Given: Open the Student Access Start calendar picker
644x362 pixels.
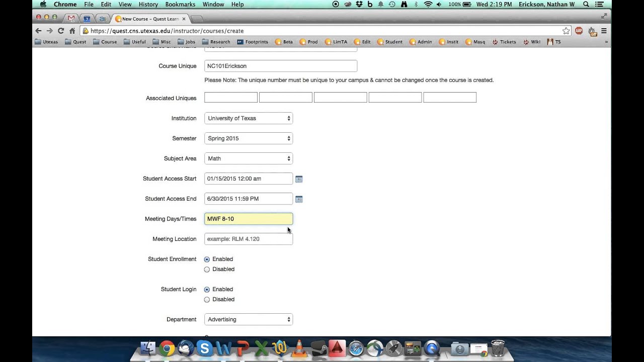Looking at the screenshot, I should 299,179.
